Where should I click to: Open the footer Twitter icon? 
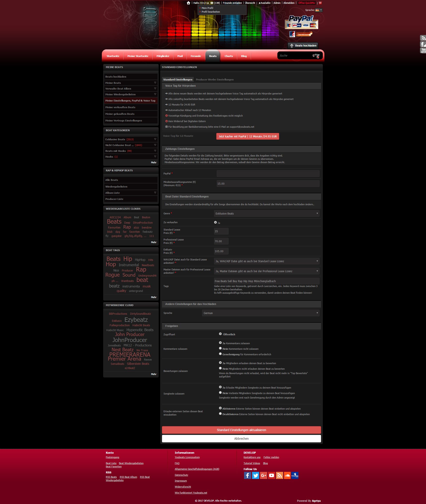256,475
